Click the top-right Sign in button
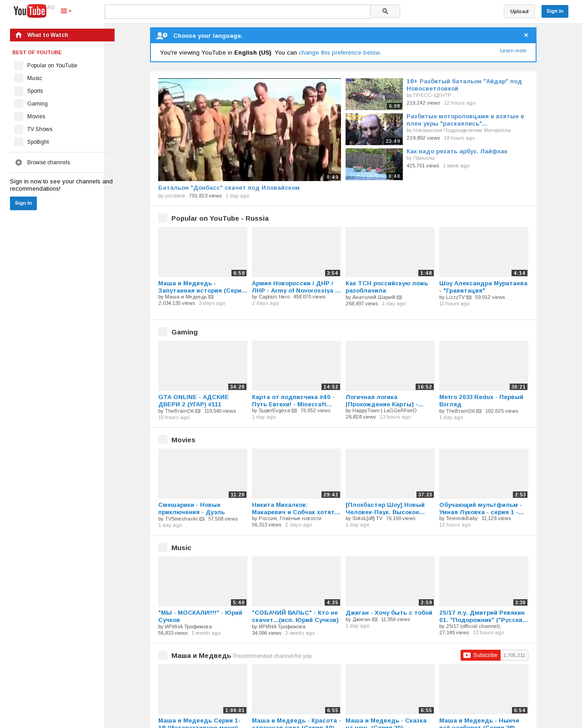 tap(555, 11)
